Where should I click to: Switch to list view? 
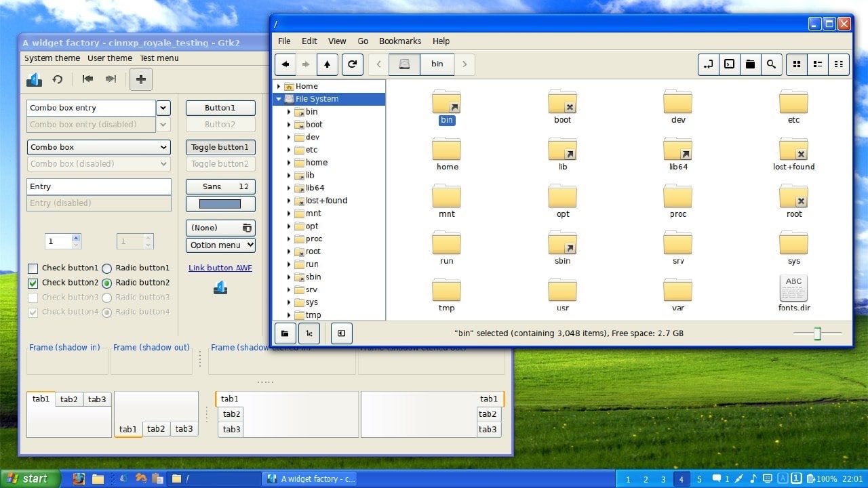[818, 64]
